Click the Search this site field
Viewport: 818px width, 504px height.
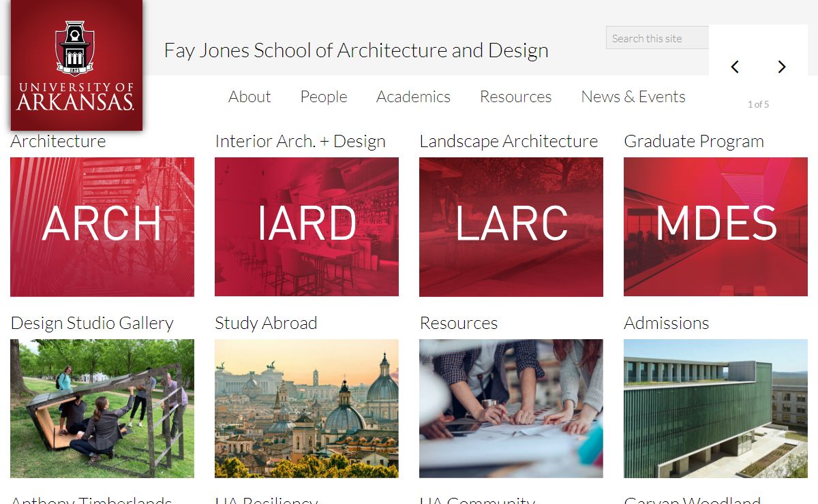point(658,38)
